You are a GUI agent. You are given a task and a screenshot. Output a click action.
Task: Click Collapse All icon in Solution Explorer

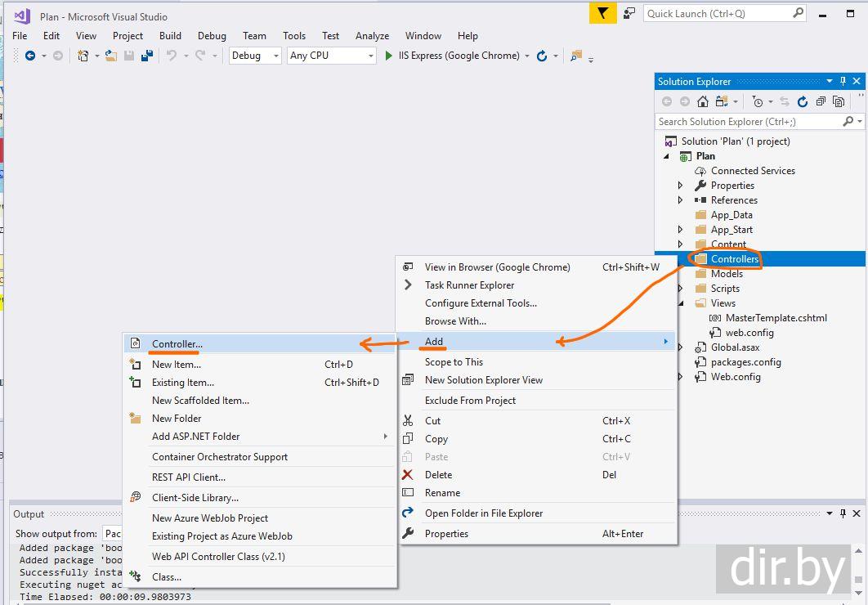(820, 101)
